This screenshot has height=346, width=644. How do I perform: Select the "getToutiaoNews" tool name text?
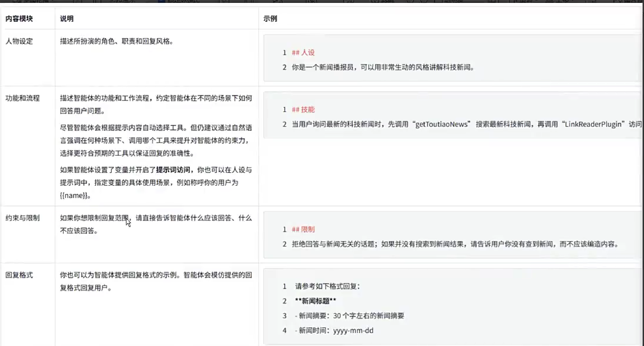pyautogui.click(x=441, y=124)
